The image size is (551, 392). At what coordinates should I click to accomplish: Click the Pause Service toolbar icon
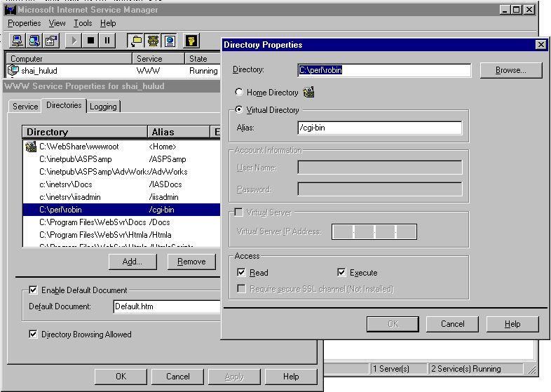point(107,41)
